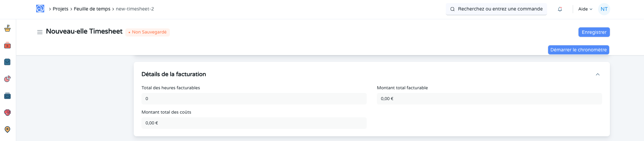
Task: Click the Total des heures facturables field
Action: (254, 99)
